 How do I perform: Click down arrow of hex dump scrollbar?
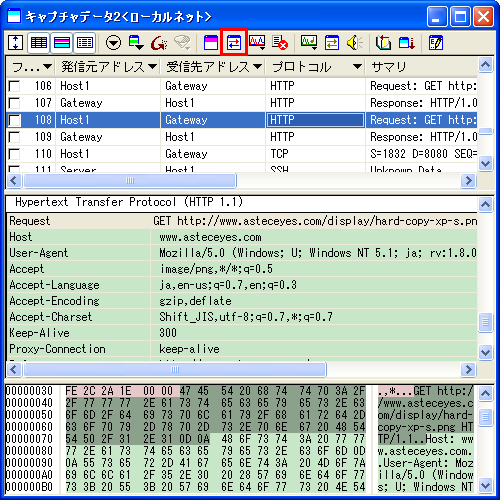coord(485,485)
